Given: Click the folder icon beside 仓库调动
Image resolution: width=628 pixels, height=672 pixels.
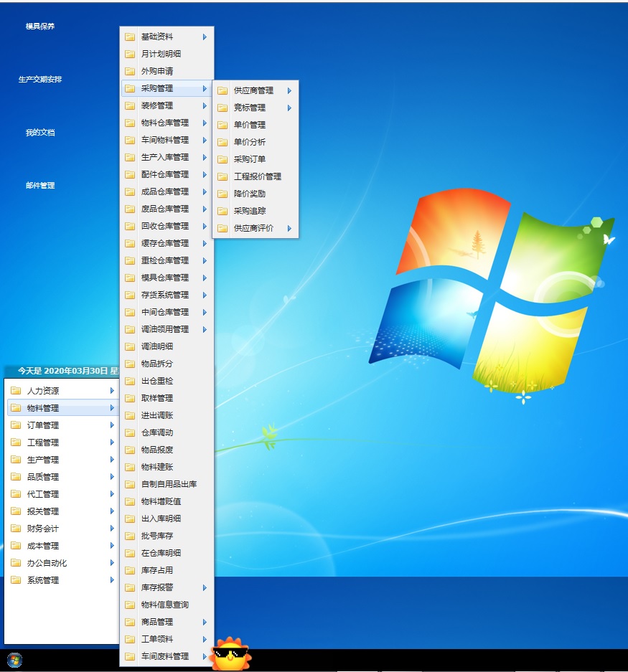Looking at the screenshot, I should pyautogui.click(x=129, y=432).
